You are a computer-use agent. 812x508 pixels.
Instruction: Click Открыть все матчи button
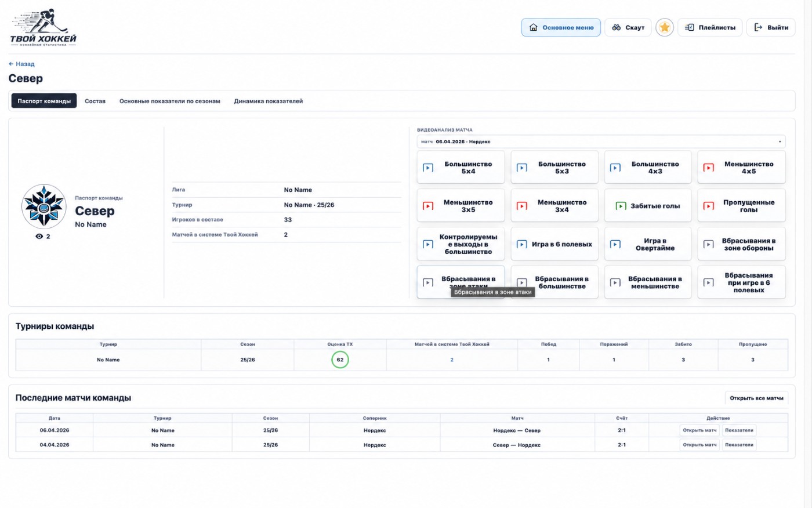(x=756, y=398)
